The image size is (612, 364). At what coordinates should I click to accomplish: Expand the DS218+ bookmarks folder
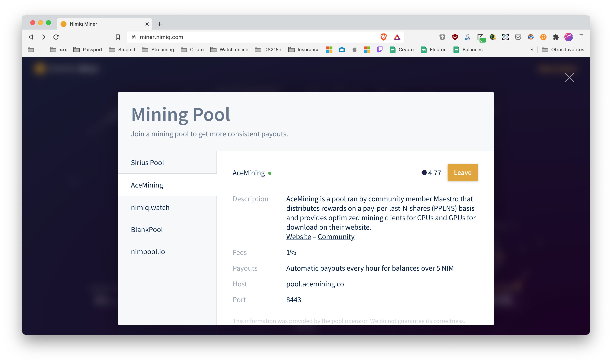click(268, 50)
